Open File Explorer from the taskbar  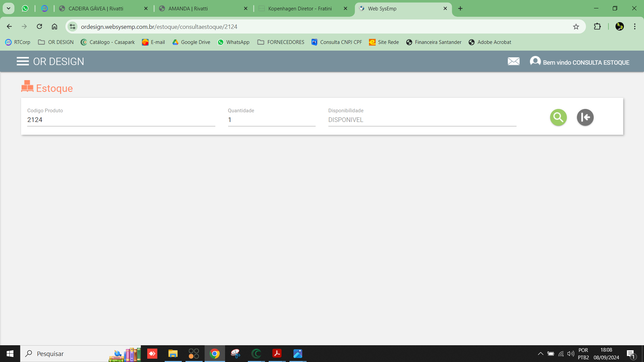pyautogui.click(x=173, y=354)
